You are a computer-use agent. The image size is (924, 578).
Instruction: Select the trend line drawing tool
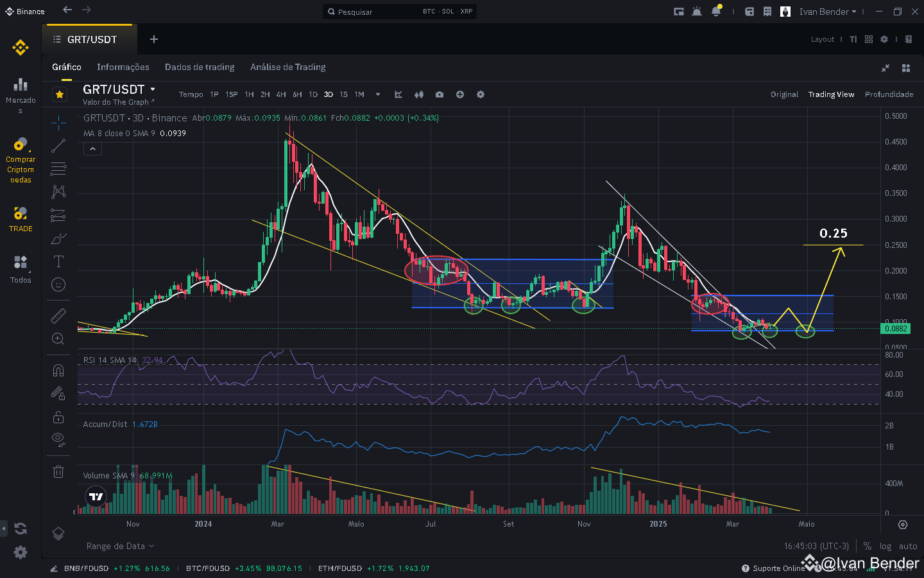pyautogui.click(x=58, y=146)
